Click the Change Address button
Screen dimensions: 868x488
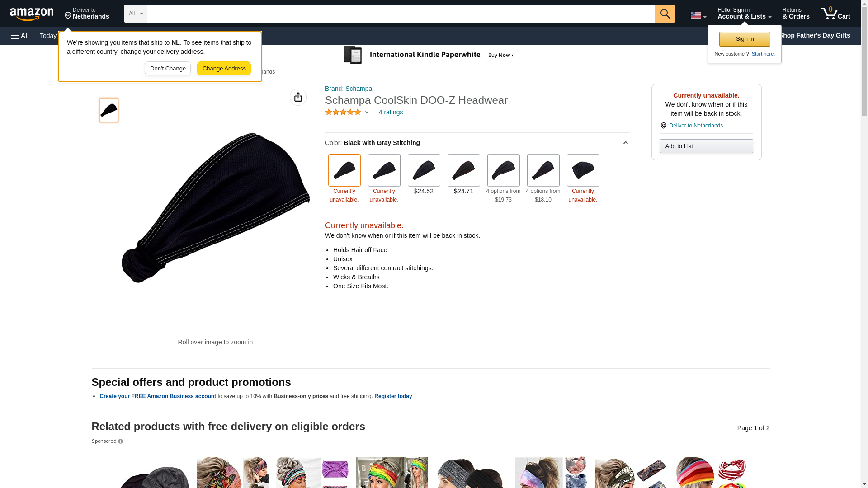coord(224,69)
